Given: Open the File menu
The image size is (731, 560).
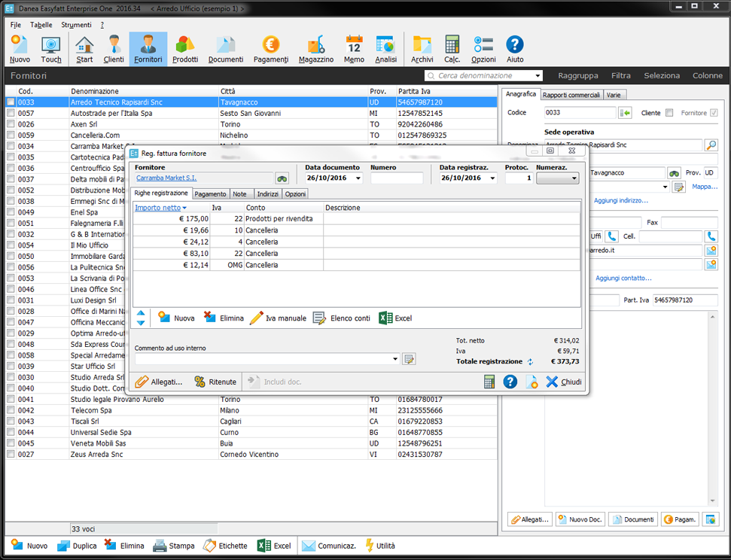Looking at the screenshot, I should pos(15,25).
